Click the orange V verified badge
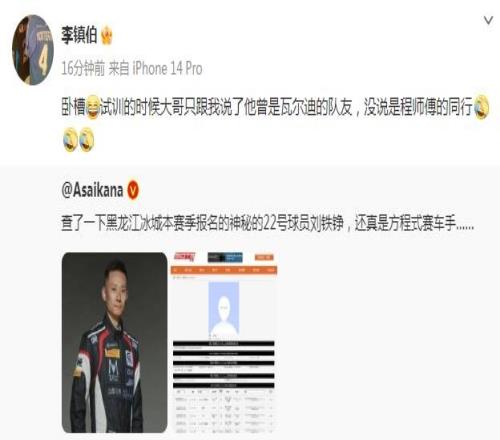This screenshot has width=500, height=440. 133,191
